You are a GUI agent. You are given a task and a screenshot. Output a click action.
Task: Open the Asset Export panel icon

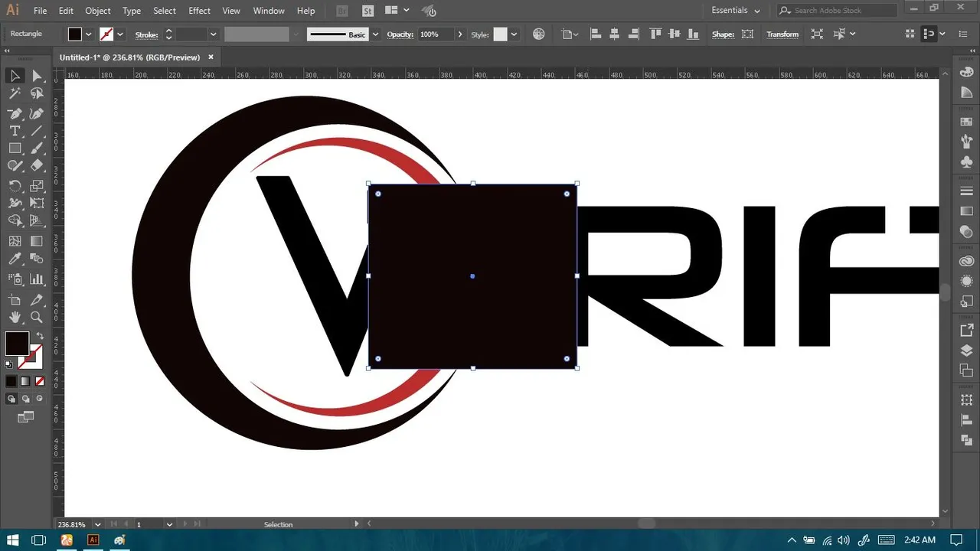[966, 331]
